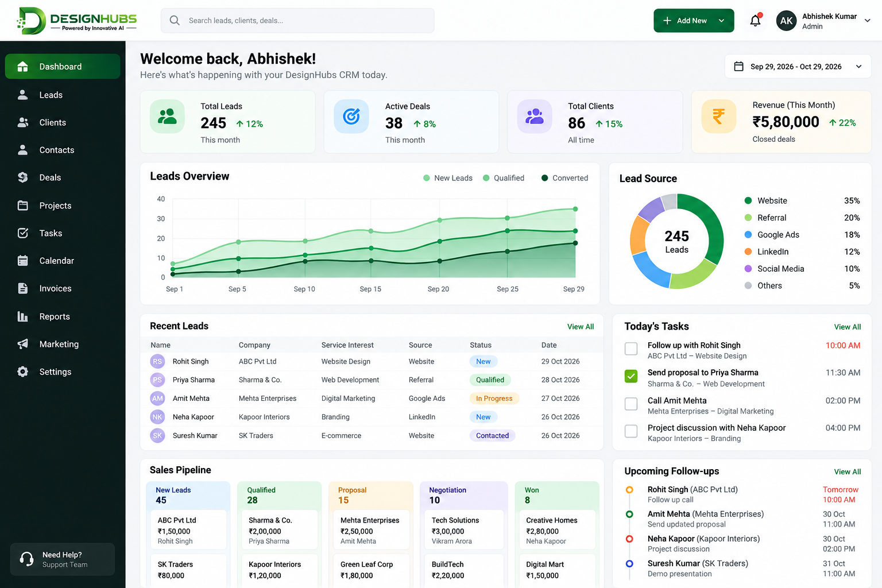Open the date range dropdown
The image size is (882, 588).
(798, 67)
